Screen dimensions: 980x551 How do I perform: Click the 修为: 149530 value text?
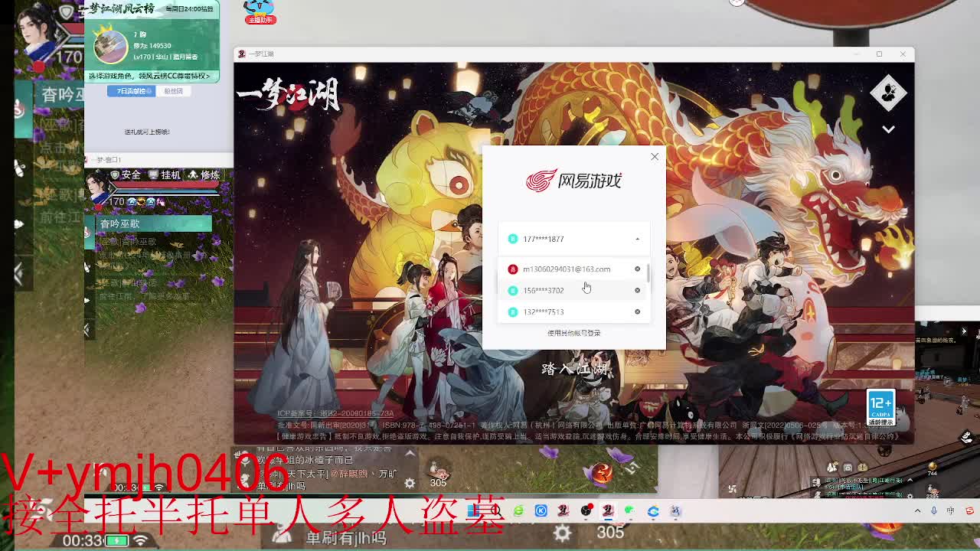click(x=152, y=46)
